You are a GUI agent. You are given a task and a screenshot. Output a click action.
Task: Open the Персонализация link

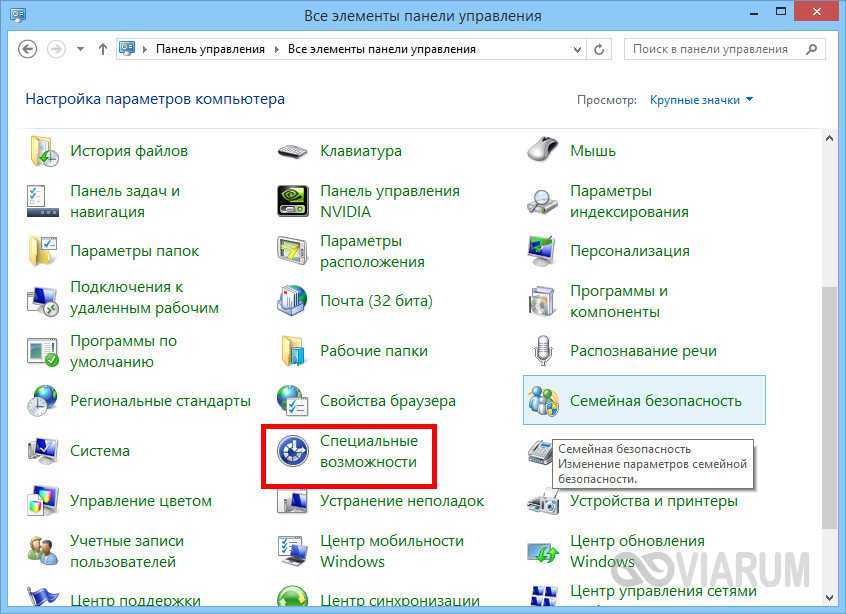point(629,251)
